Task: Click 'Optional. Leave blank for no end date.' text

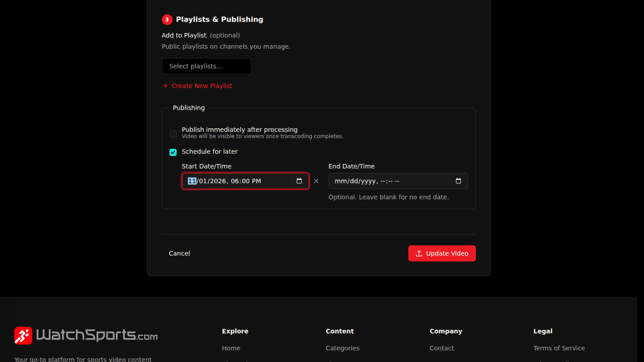Action: click(389, 197)
